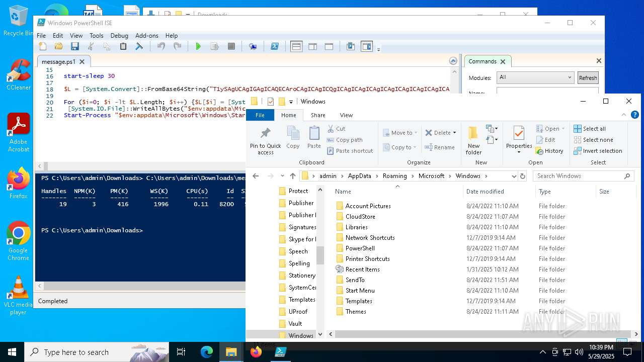Show Script Pane Top layout icon
This screenshot has width=644, height=362.
point(296,46)
